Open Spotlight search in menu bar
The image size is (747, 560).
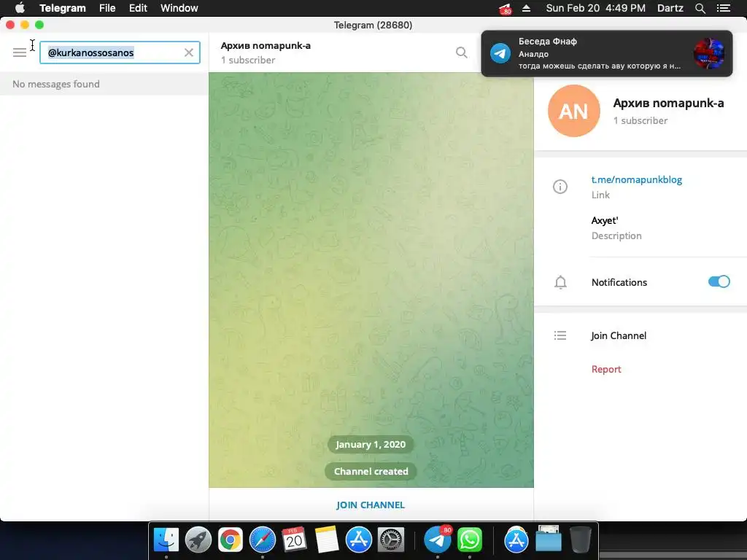coord(700,8)
